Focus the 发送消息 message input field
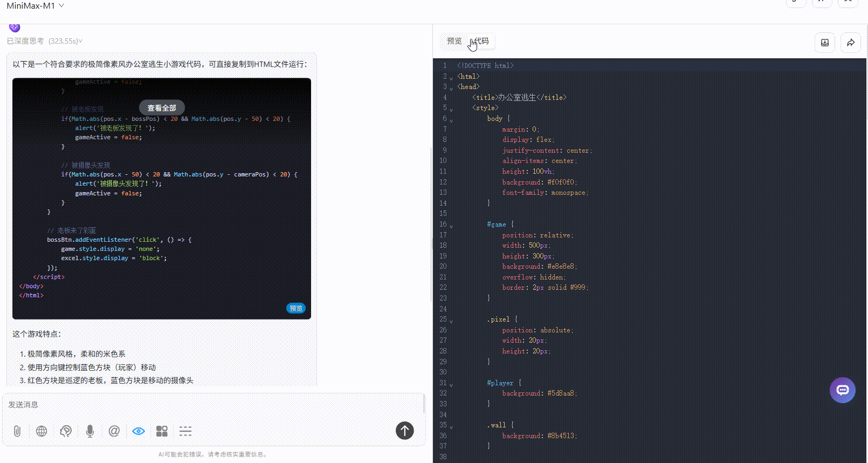 coord(213,405)
